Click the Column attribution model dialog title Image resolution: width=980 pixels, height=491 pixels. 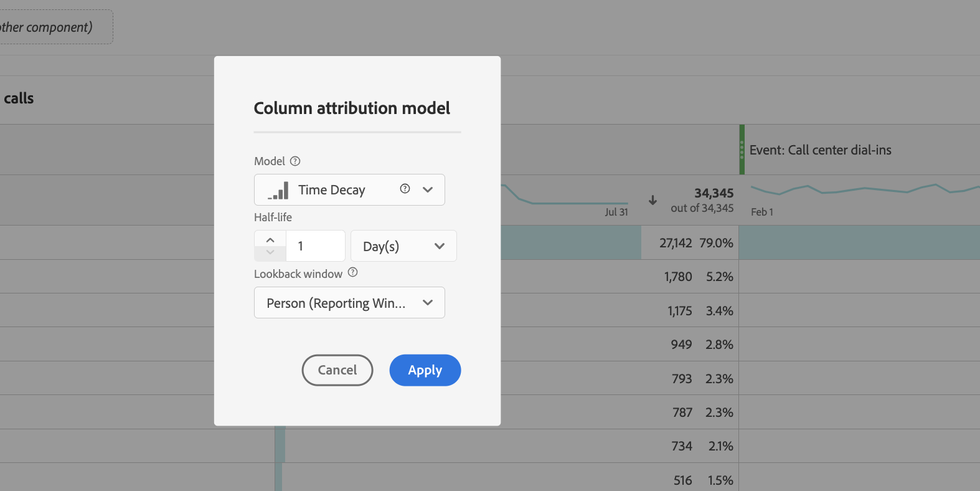click(x=352, y=108)
